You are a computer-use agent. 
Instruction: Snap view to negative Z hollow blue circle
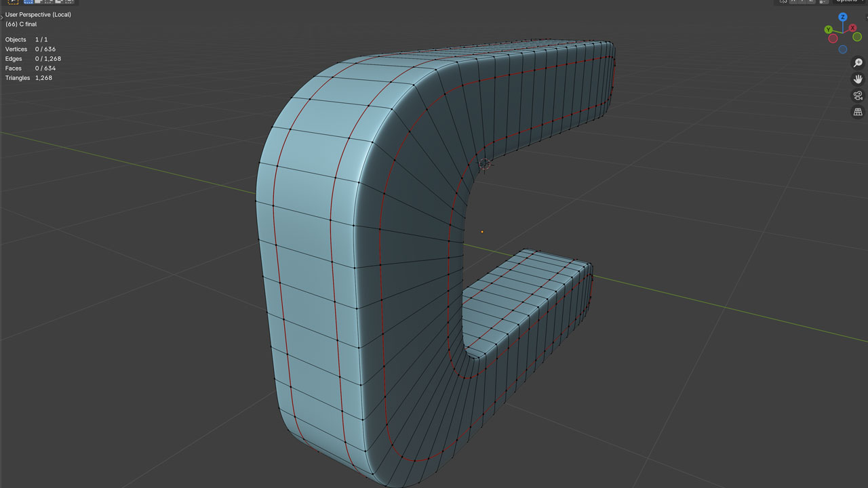click(843, 49)
